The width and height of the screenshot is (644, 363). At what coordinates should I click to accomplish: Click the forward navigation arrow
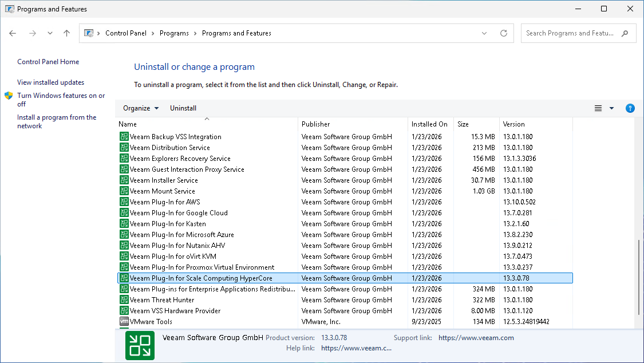click(33, 33)
